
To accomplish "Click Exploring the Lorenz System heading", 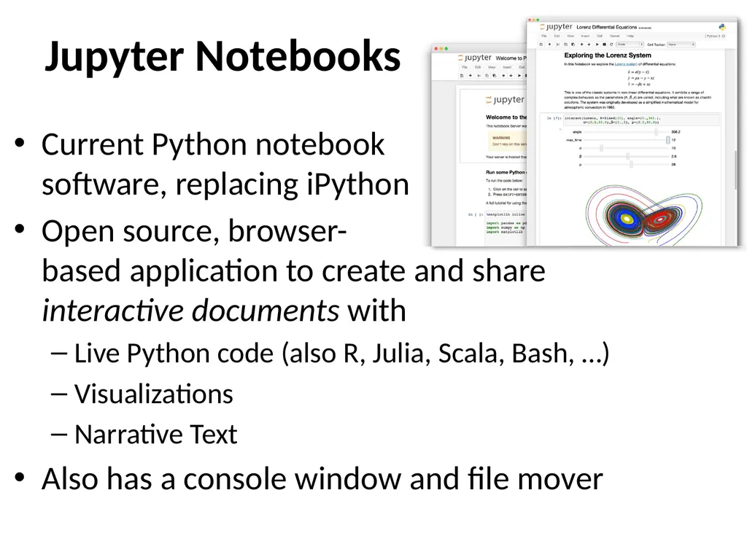I will (x=608, y=55).
